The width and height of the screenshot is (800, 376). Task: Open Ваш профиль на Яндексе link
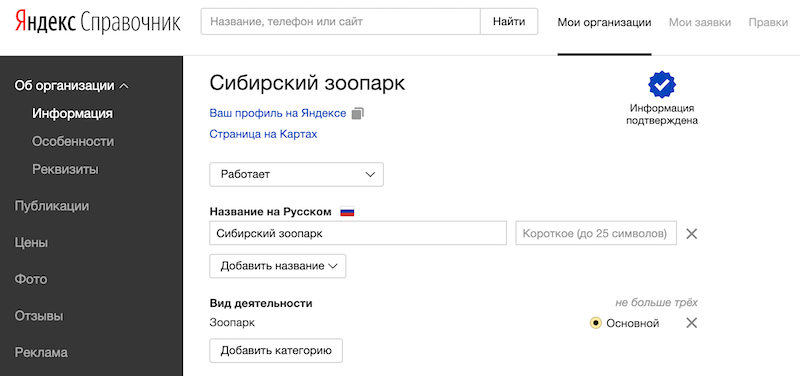(x=278, y=113)
